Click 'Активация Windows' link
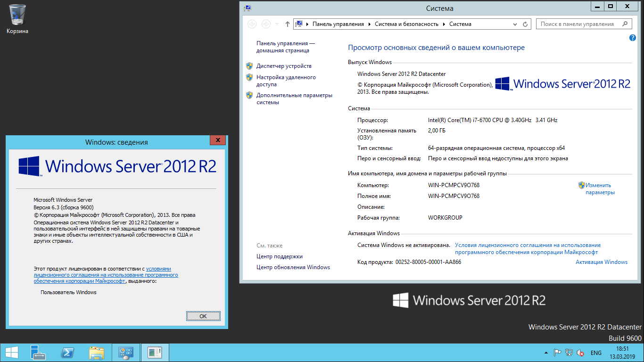644x362 pixels. tap(602, 262)
